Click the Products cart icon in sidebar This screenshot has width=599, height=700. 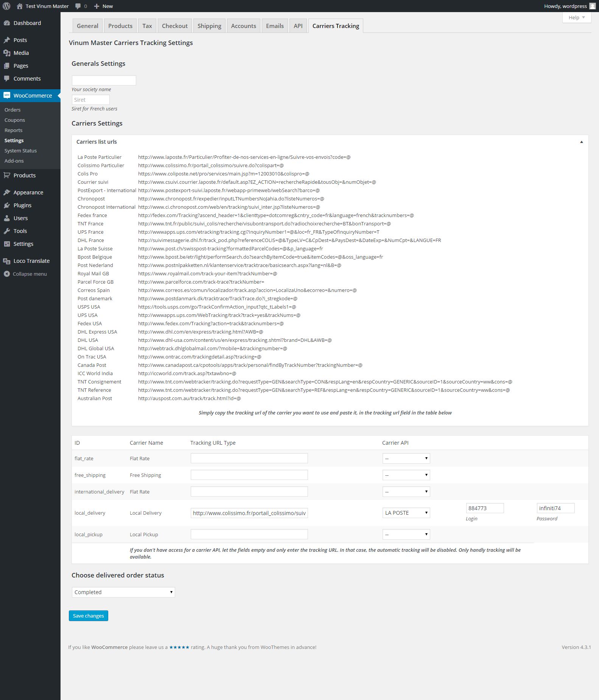click(7, 175)
